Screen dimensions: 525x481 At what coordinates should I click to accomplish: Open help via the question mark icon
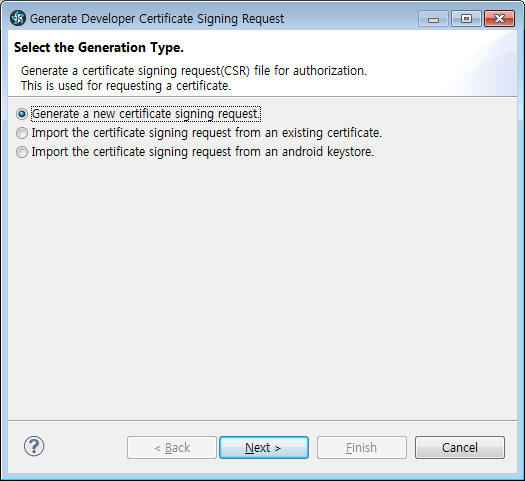[34, 447]
